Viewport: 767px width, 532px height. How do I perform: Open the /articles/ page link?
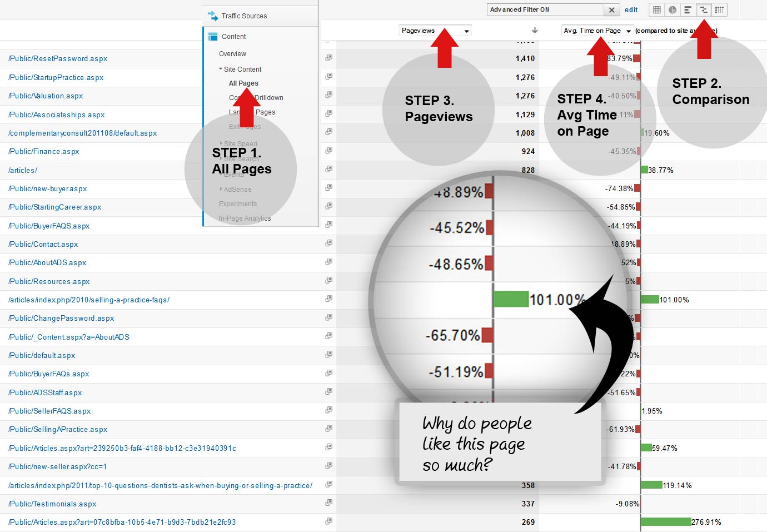23,171
